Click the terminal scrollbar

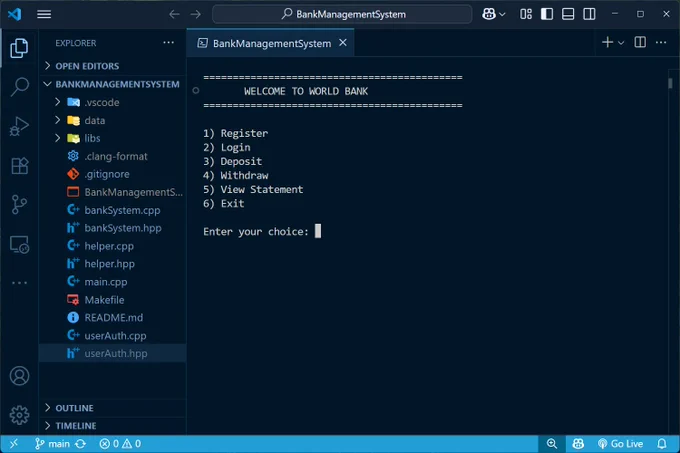click(x=670, y=83)
